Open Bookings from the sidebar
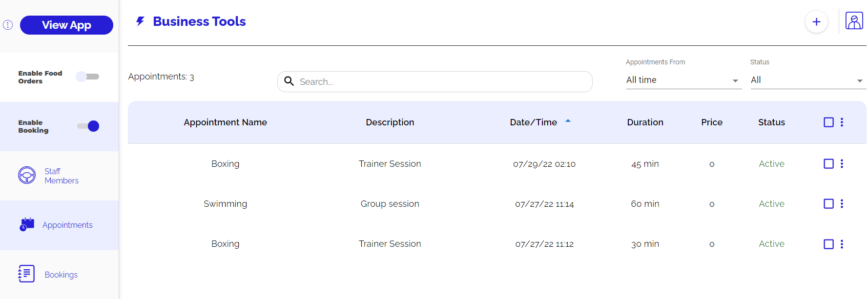This screenshot has width=868, height=299. point(61,275)
